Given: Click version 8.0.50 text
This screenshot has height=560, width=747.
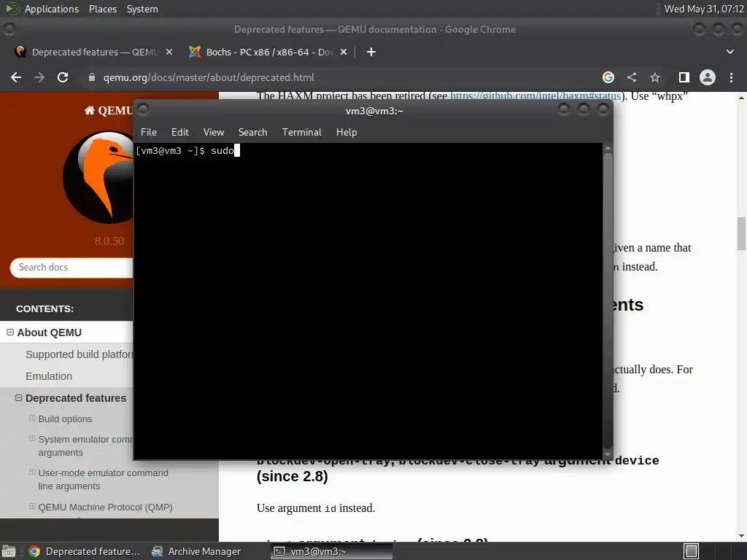Looking at the screenshot, I should click(109, 241).
